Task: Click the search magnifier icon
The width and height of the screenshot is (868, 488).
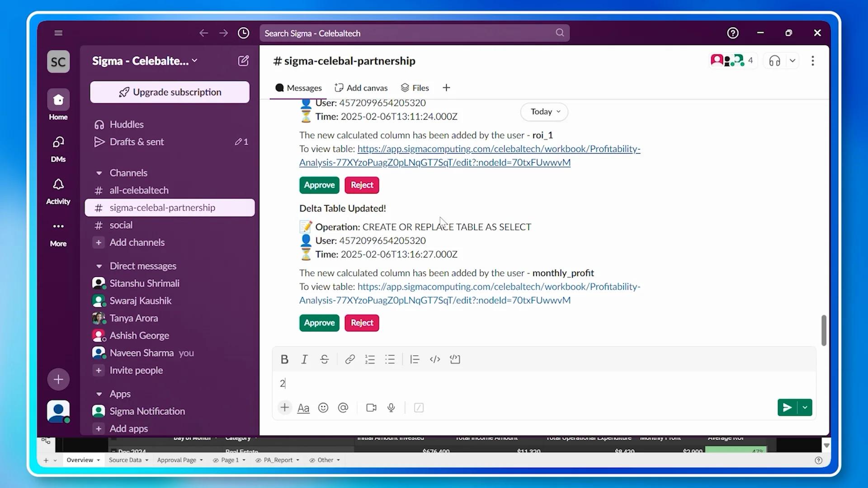Action: (560, 33)
